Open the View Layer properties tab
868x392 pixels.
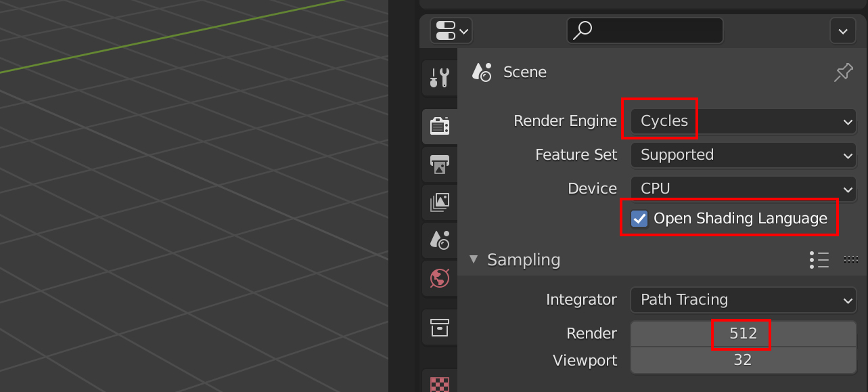(x=440, y=201)
